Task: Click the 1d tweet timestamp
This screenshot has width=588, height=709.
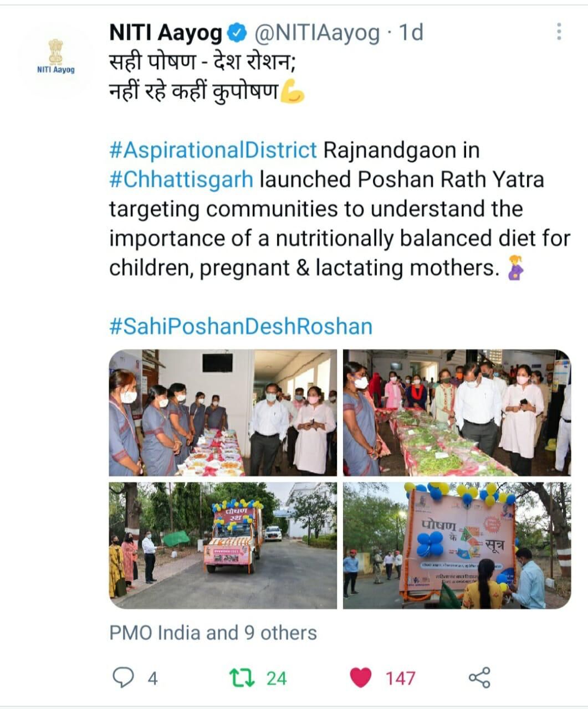Action: coord(411,33)
